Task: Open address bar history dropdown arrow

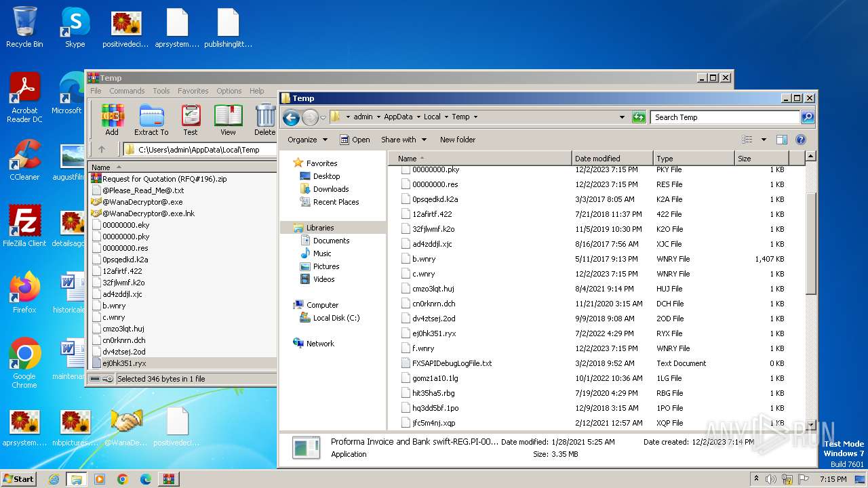Action: (622, 117)
